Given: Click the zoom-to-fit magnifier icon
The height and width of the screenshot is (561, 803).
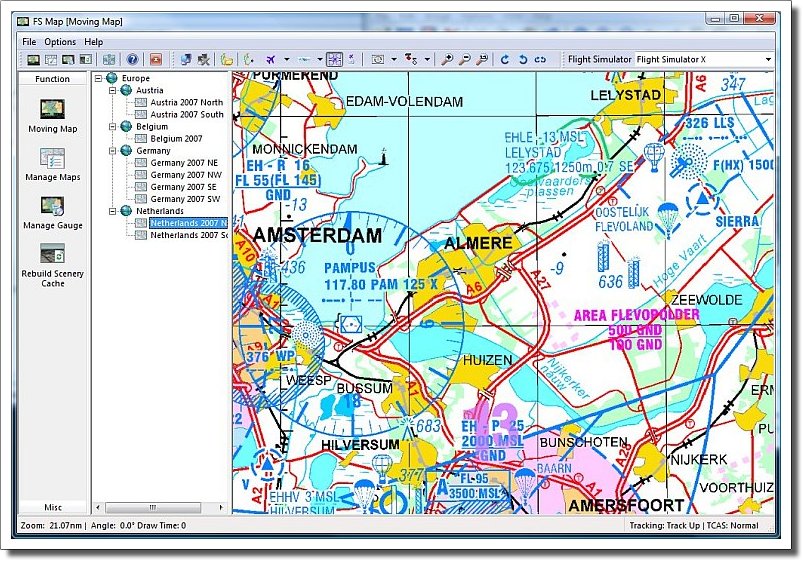Looking at the screenshot, I should coord(482,60).
